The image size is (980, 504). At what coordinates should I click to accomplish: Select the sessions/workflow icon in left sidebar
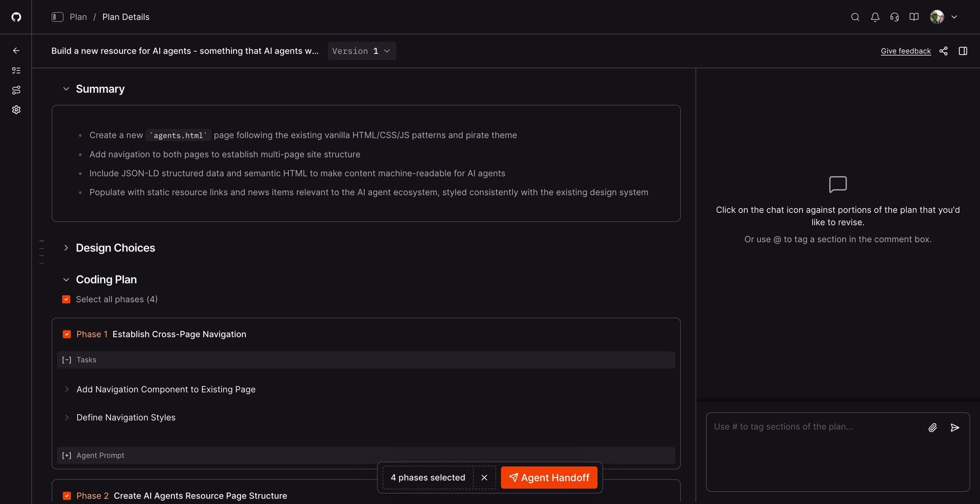point(16,90)
